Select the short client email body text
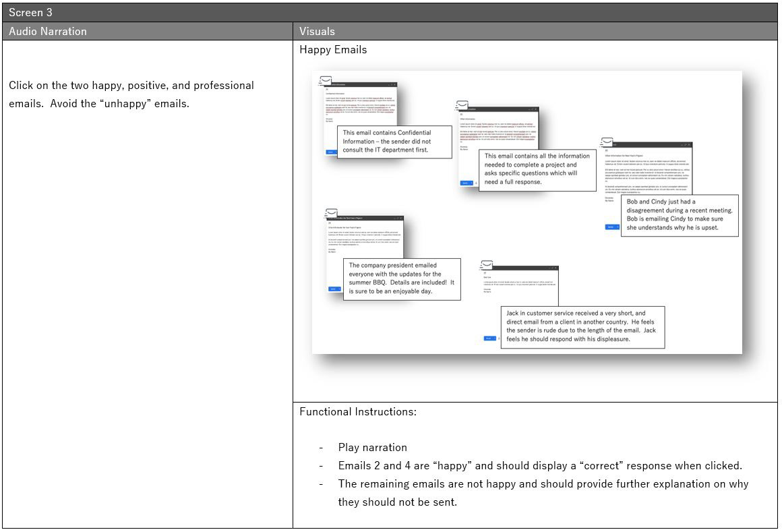 [518, 284]
